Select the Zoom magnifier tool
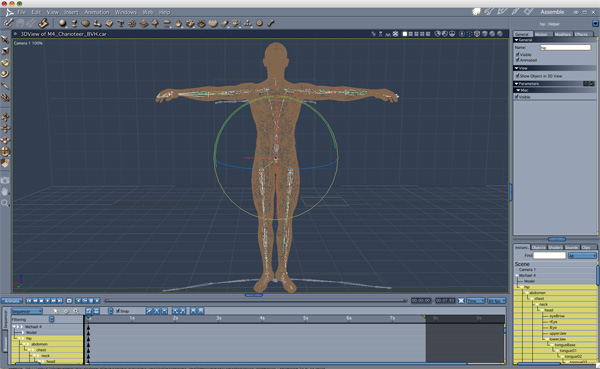600x369 pixels. (5, 203)
